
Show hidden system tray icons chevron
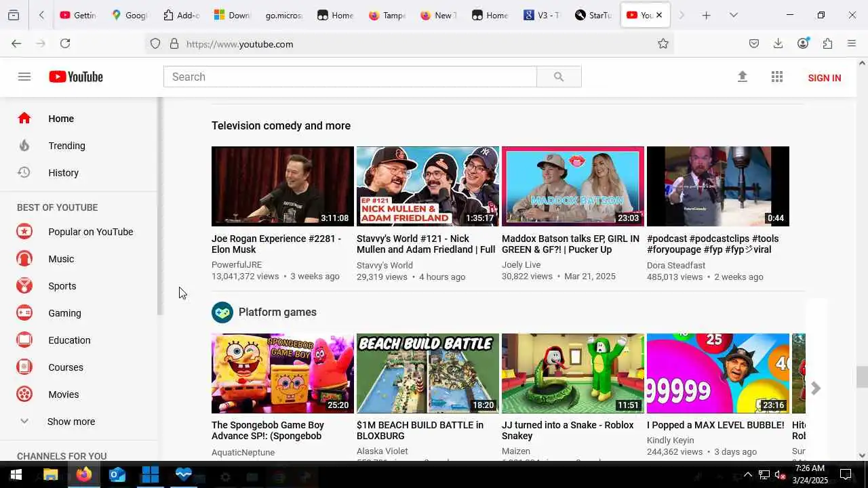[748, 474]
